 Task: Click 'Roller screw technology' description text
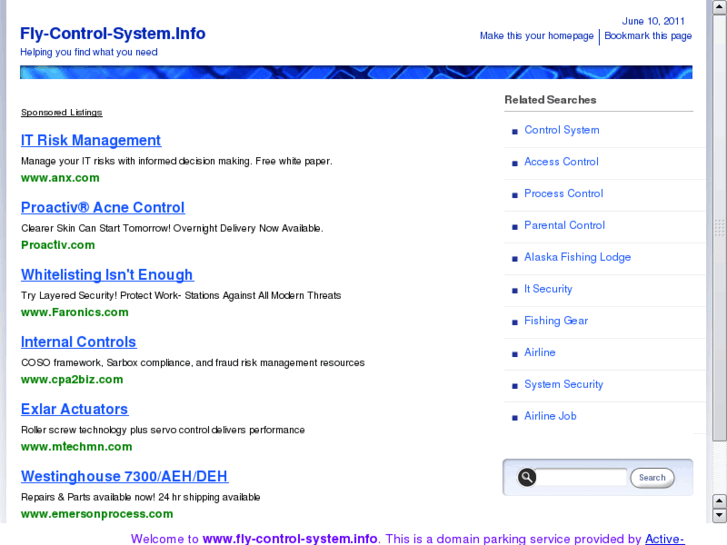tap(163, 430)
